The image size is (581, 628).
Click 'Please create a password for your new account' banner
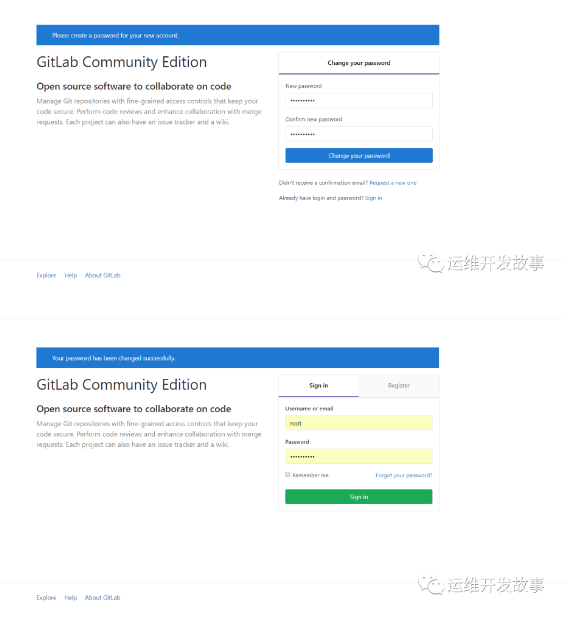point(238,35)
